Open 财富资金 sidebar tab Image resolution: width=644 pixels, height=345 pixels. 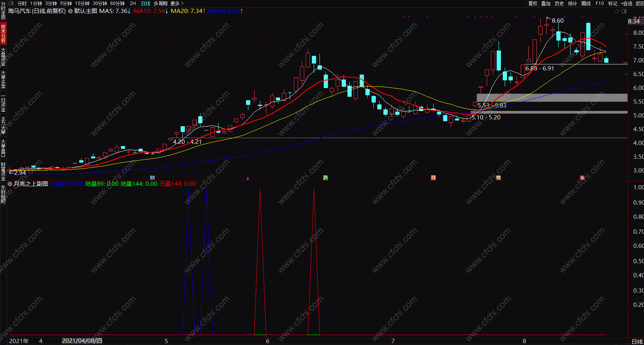[x=3, y=171]
